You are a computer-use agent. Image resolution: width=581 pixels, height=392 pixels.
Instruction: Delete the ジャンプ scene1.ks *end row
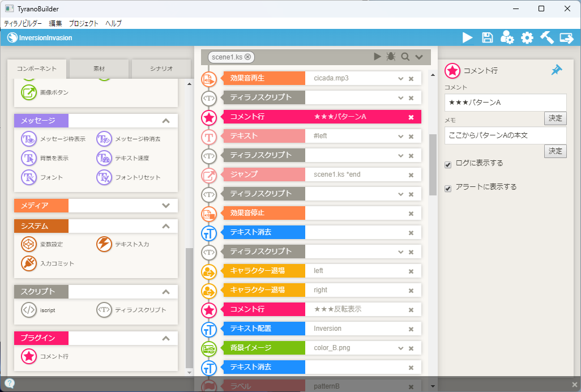[x=411, y=174]
